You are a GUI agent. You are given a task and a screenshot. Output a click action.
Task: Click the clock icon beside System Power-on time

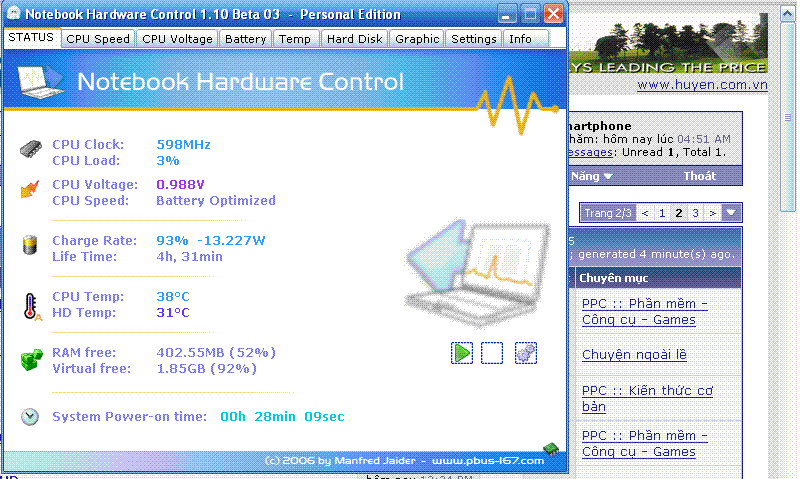(31, 416)
